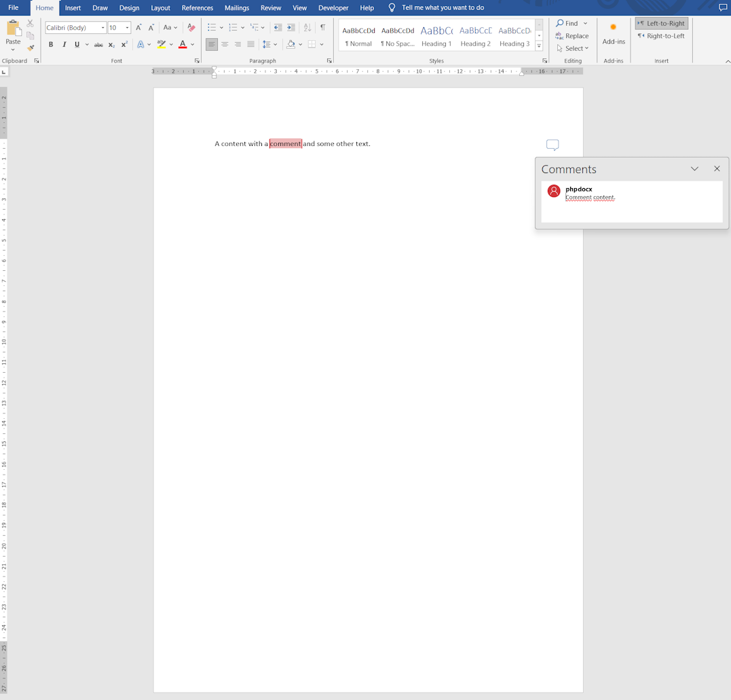Switch to the Developer tab

click(333, 8)
